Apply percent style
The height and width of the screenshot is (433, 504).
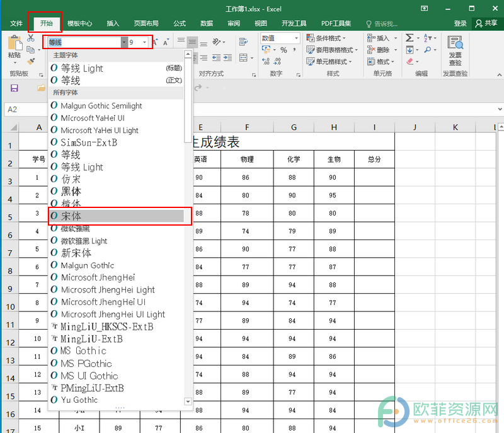click(x=283, y=50)
